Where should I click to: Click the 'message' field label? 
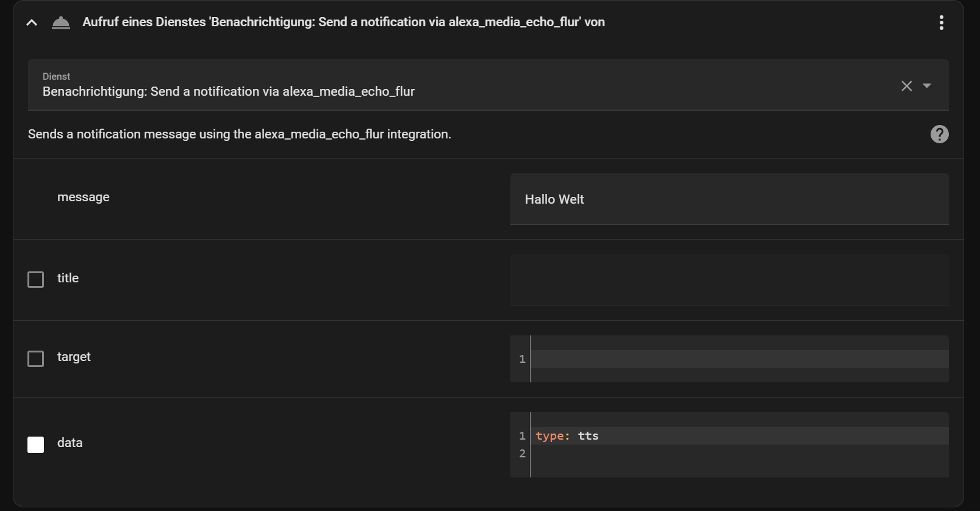click(x=84, y=197)
